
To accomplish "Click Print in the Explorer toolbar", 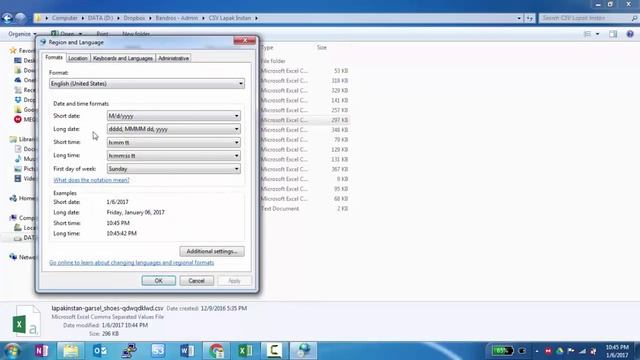I will [102, 34].
